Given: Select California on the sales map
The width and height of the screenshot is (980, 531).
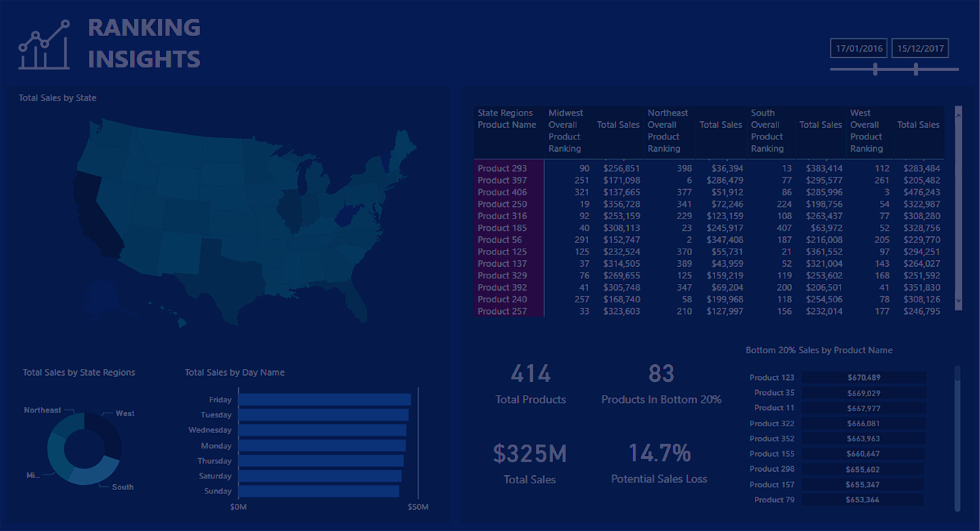Looking at the screenshot, I should (x=97, y=214).
